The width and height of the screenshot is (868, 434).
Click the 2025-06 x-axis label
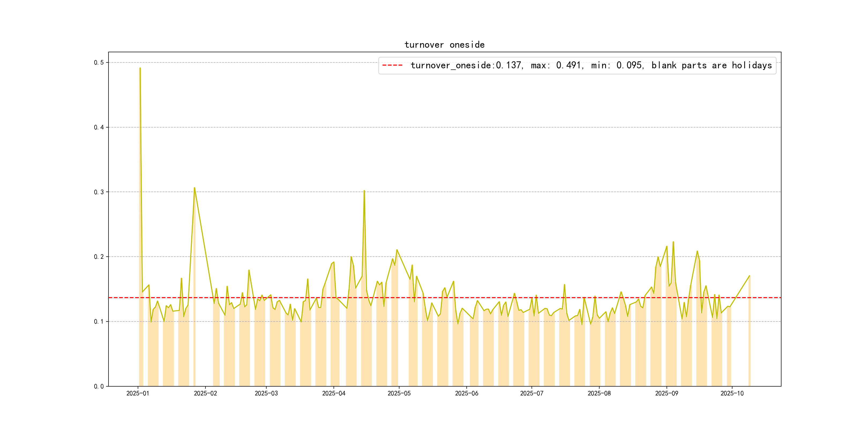[466, 393]
